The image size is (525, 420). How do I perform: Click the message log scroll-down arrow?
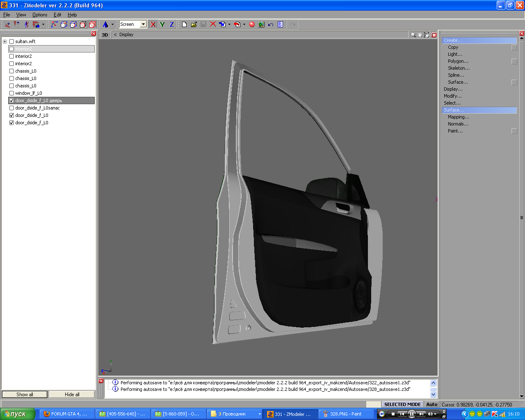tap(434, 395)
